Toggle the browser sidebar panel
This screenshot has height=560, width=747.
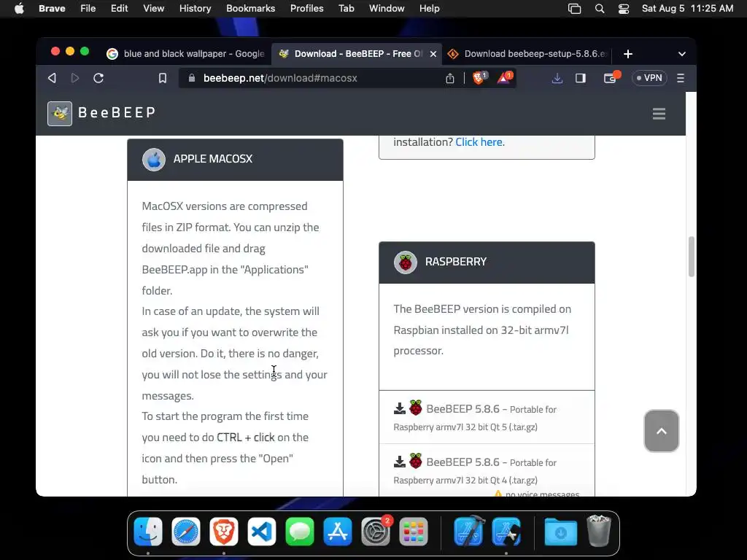pyautogui.click(x=580, y=78)
